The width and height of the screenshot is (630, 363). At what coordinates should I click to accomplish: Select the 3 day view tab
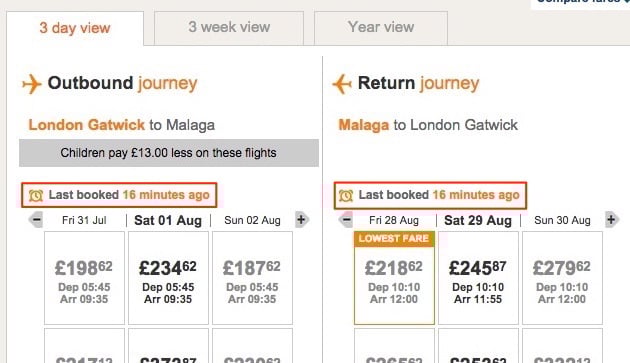pyautogui.click(x=75, y=28)
